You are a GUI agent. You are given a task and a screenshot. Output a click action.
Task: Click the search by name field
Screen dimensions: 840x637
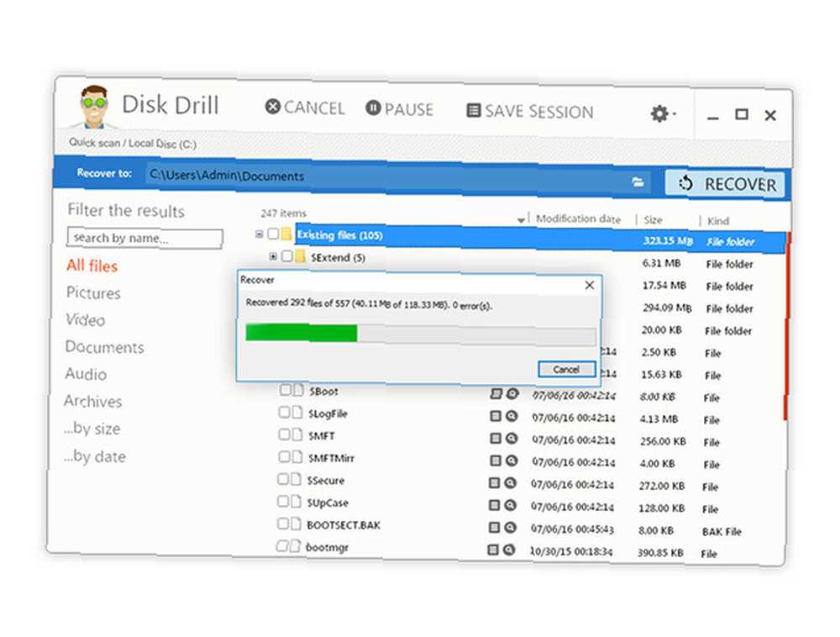(x=144, y=238)
